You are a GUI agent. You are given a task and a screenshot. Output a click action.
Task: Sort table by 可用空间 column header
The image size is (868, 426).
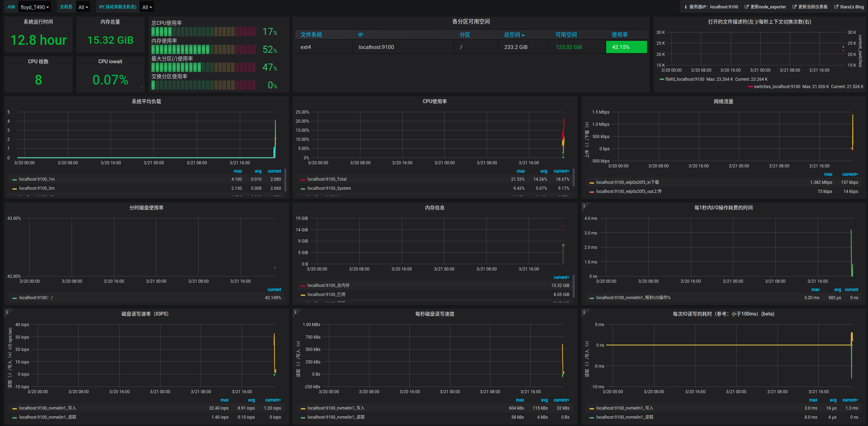point(566,35)
